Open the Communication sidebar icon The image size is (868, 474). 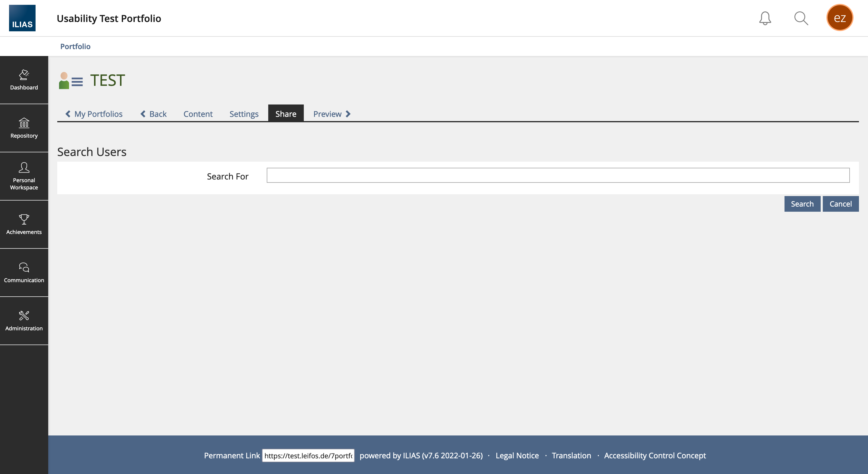pyautogui.click(x=24, y=272)
